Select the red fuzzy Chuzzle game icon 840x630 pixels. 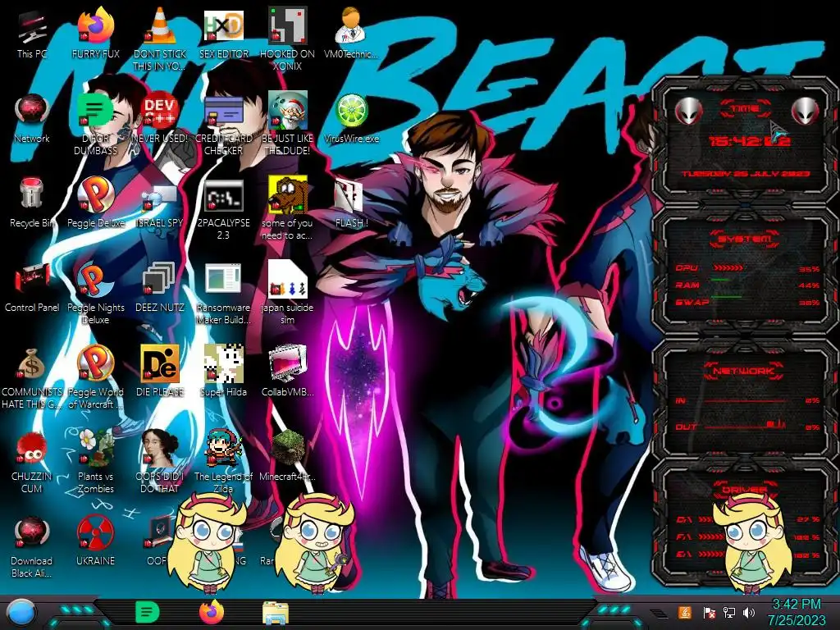(x=32, y=462)
